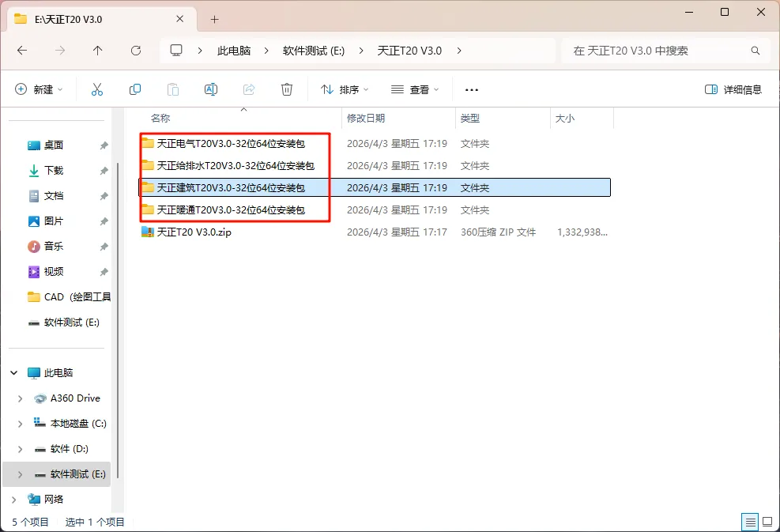Click the pin icon beside 视频

point(104,272)
